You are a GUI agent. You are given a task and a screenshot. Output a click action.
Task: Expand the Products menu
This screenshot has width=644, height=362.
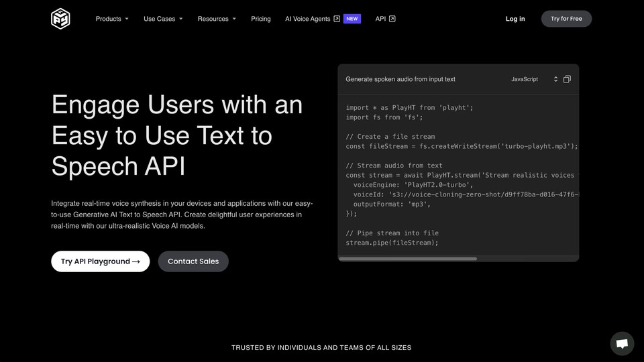(x=112, y=19)
